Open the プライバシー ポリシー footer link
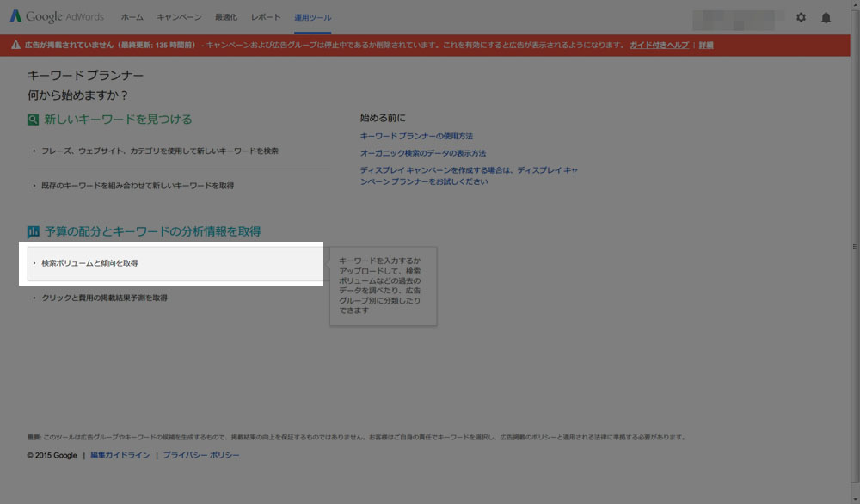 coord(201,455)
